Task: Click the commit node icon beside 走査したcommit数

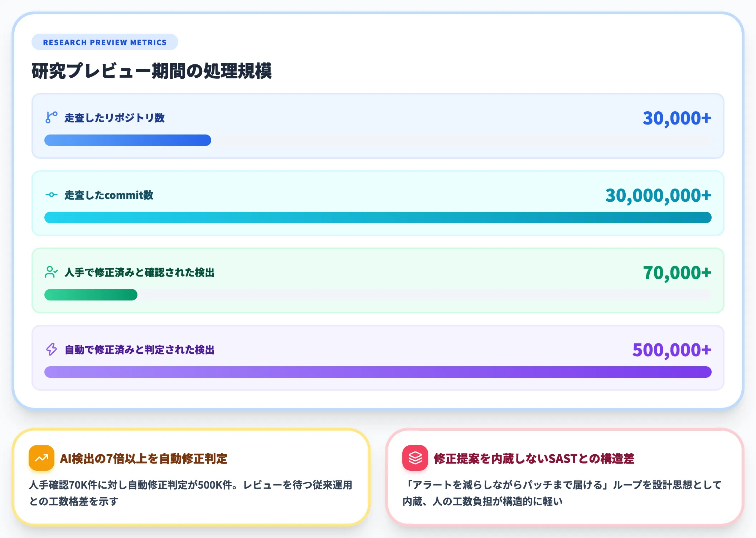Action: click(52, 195)
